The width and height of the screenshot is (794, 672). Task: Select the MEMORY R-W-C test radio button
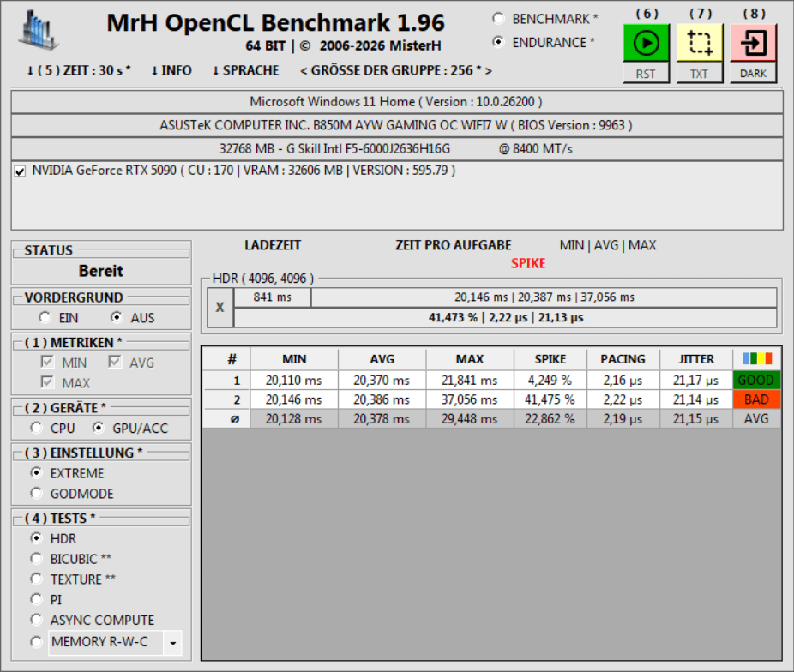pos(36,642)
